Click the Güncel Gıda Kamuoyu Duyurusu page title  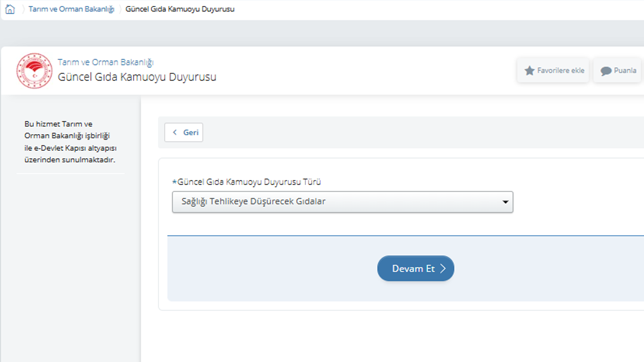(137, 77)
